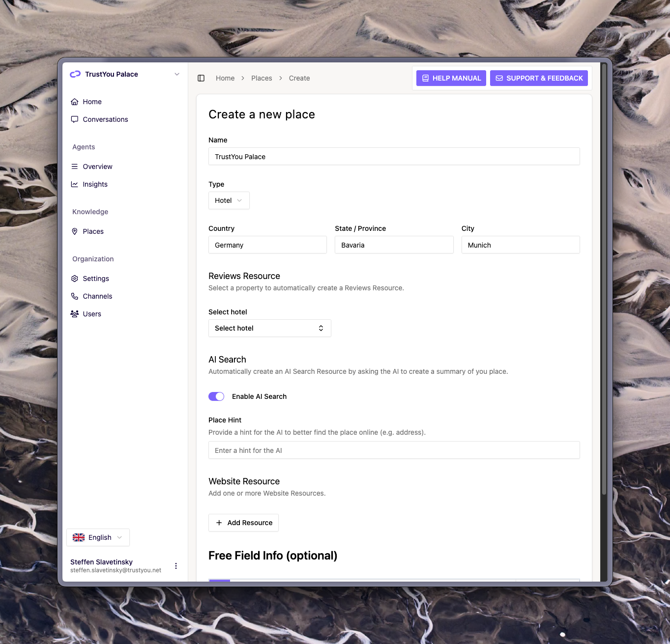Click the Country field with Germany
Image resolution: width=670 pixels, height=644 pixels.
pos(267,245)
